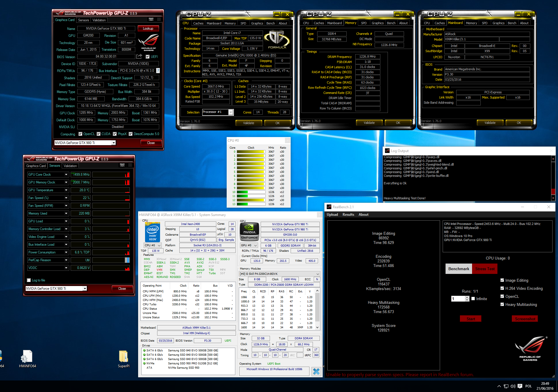Screen dimensions: 558x392
Task: Open the Processor #1 selection dropdown in CPU-Z
Action: [231, 112]
